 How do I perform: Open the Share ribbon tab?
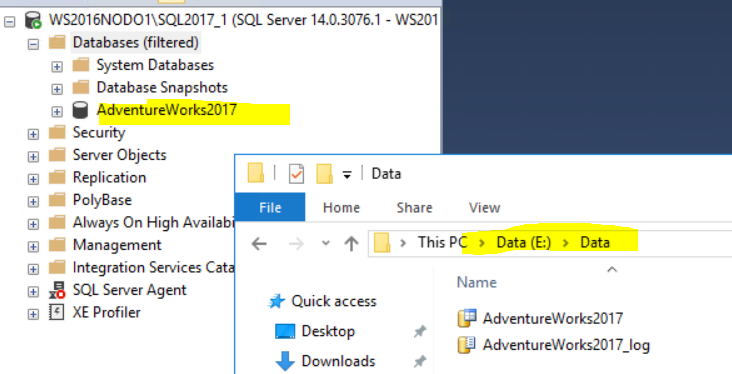pos(415,208)
